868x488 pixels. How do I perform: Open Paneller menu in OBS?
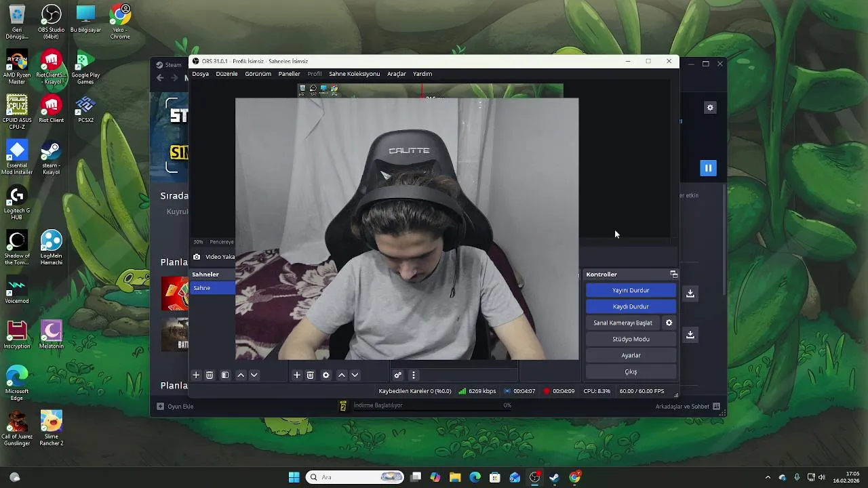289,74
